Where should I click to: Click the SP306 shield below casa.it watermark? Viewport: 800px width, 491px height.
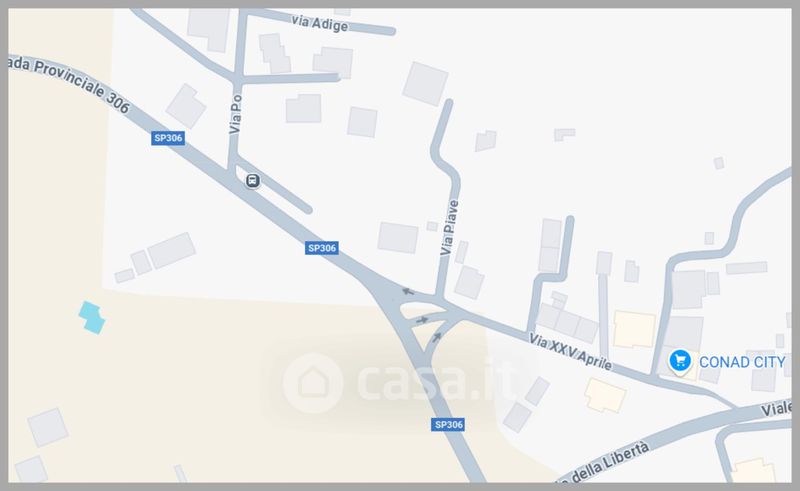coord(447,425)
